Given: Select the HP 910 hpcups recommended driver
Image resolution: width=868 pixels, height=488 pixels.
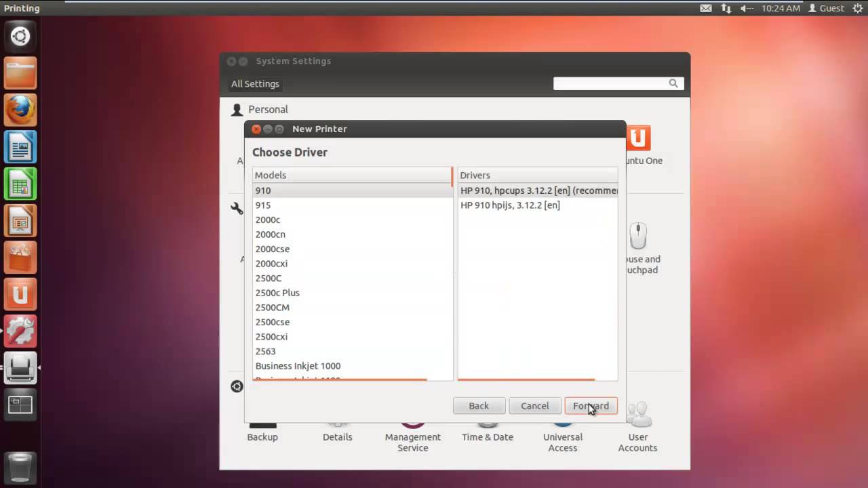Looking at the screenshot, I should tap(538, 190).
